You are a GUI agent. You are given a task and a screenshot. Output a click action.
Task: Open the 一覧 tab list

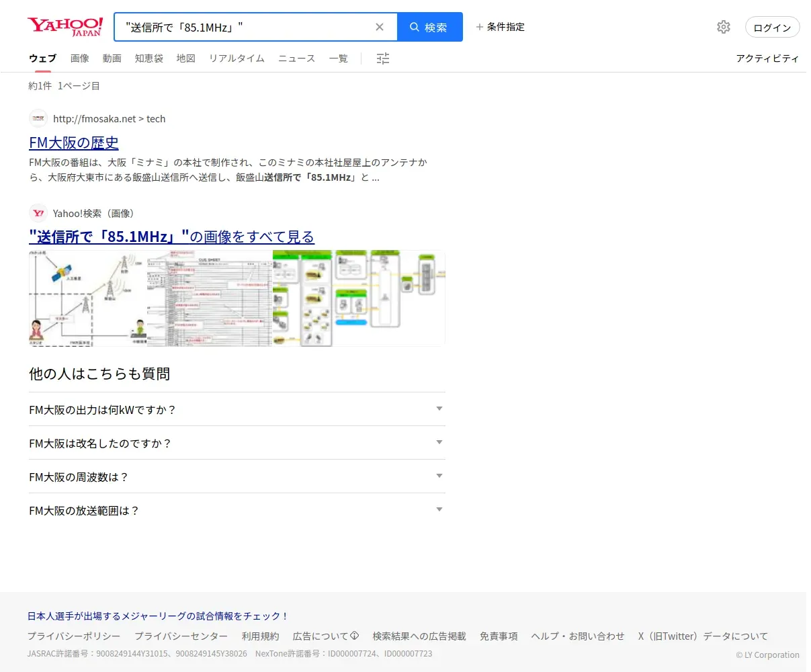click(339, 58)
